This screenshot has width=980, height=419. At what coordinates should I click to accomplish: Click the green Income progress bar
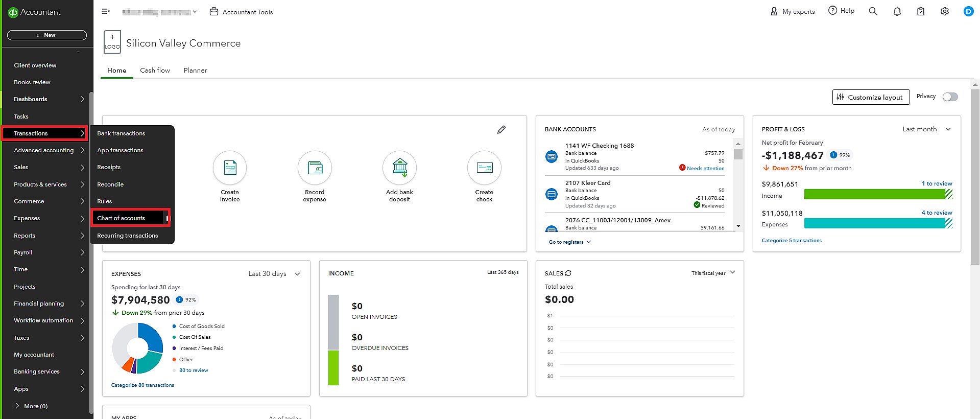pyautogui.click(x=878, y=194)
